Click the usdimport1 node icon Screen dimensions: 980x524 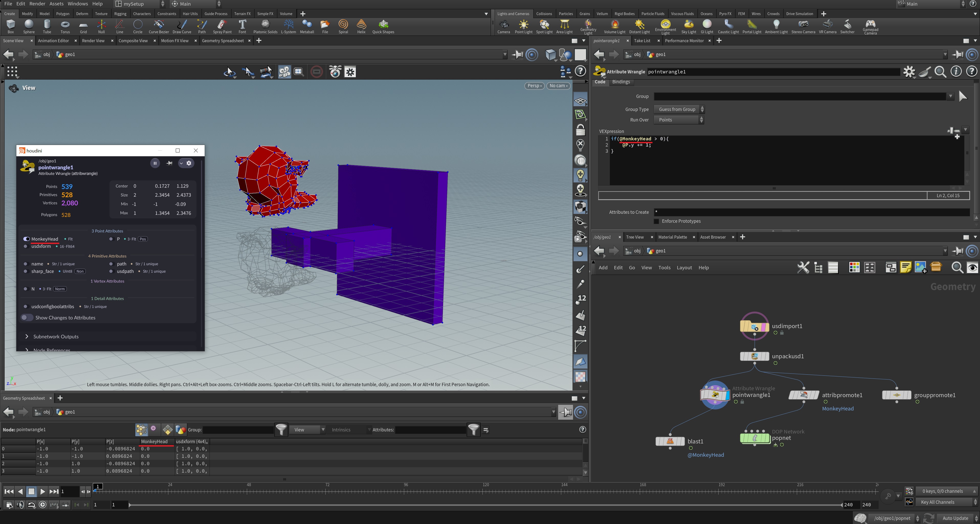click(754, 326)
